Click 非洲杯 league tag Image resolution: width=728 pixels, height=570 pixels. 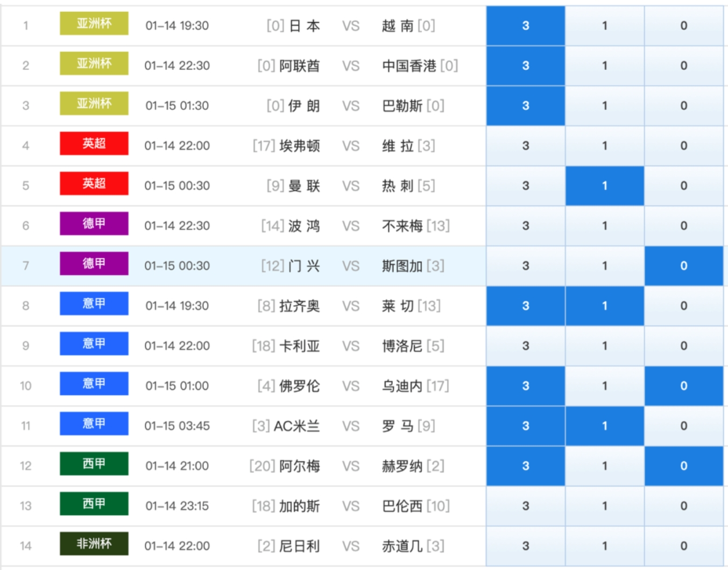94,544
